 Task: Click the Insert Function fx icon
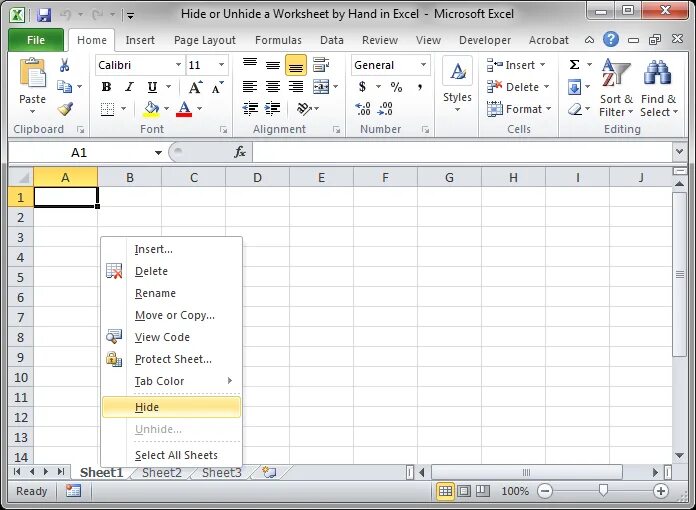tap(240, 152)
